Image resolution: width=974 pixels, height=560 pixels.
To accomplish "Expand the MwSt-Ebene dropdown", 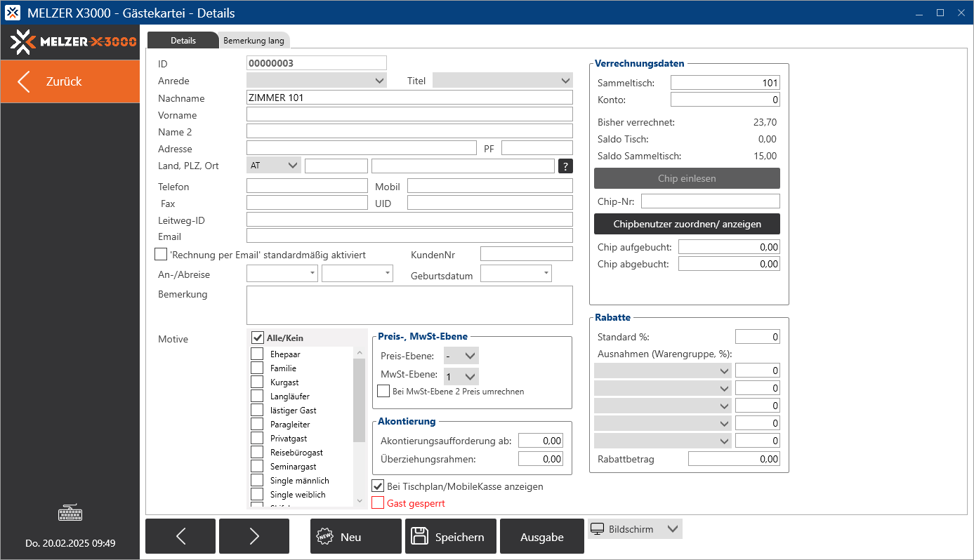I will (x=461, y=377).
